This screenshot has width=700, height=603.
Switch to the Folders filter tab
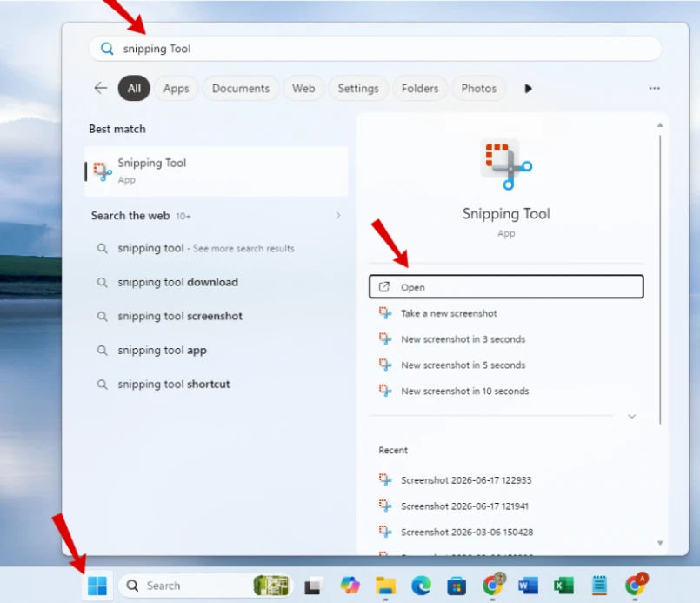pyautogui.click(x=420, y=89)
